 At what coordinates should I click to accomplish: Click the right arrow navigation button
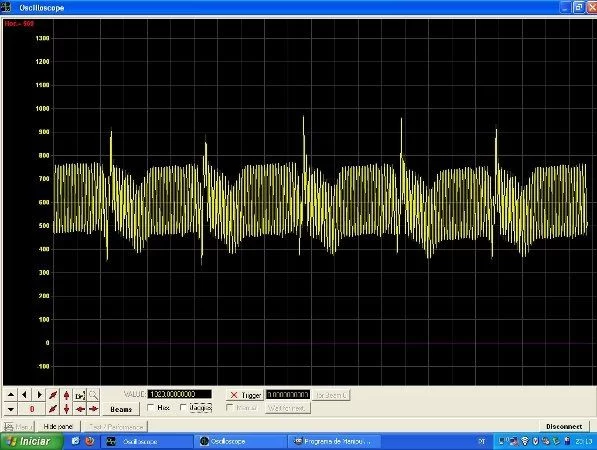pyautogui.click(x=39, y=395)
